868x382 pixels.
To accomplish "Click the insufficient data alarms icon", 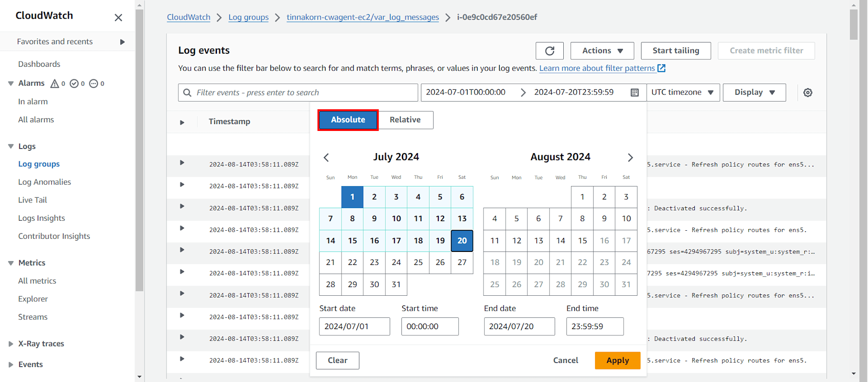I will click(x=93, y=83).
